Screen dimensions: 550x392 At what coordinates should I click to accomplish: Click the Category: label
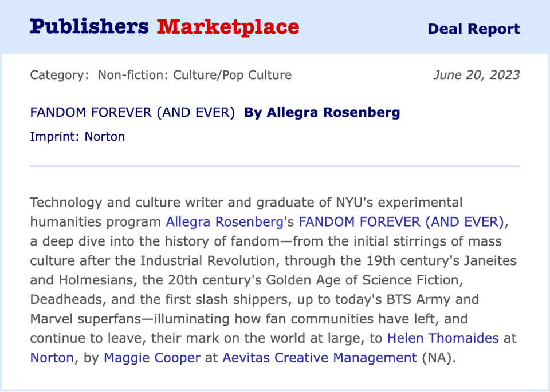coord(59,75)
